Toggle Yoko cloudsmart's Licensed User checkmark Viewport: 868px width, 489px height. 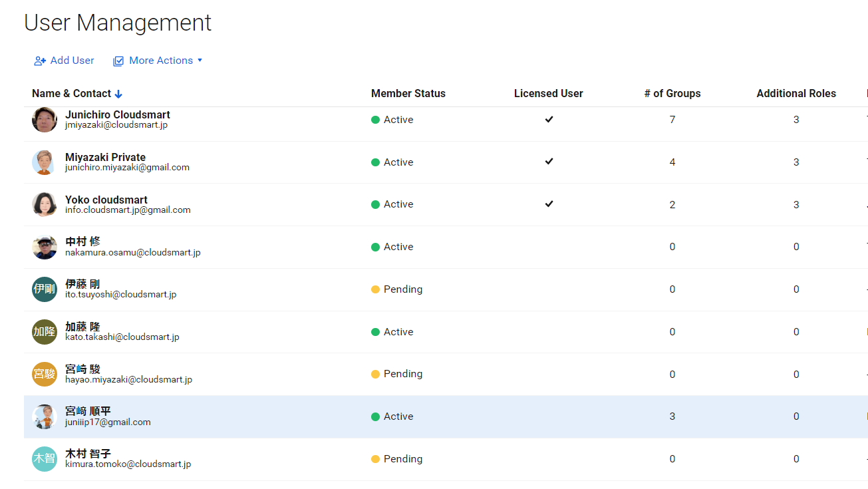549,204
